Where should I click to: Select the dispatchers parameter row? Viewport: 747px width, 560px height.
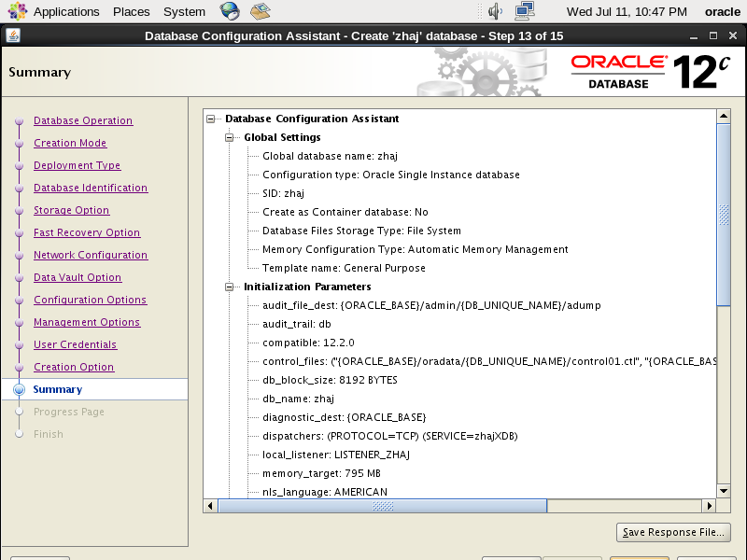390,436
